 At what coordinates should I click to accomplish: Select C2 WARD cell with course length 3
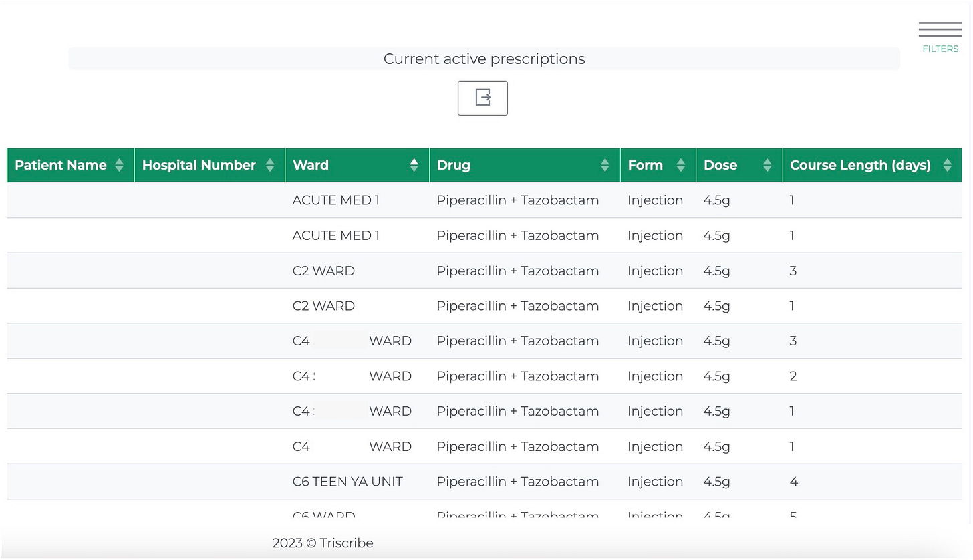tap(323, 271)
